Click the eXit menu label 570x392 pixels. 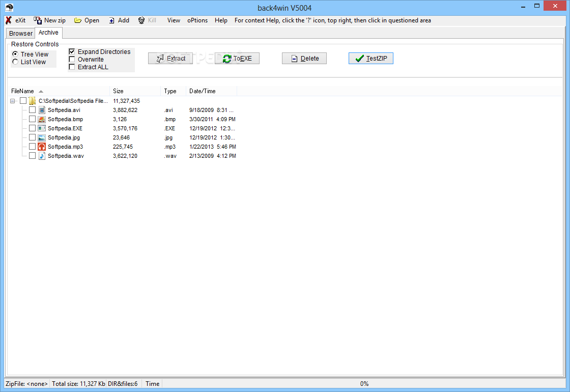pyautogui.click(x=20, y=20)
